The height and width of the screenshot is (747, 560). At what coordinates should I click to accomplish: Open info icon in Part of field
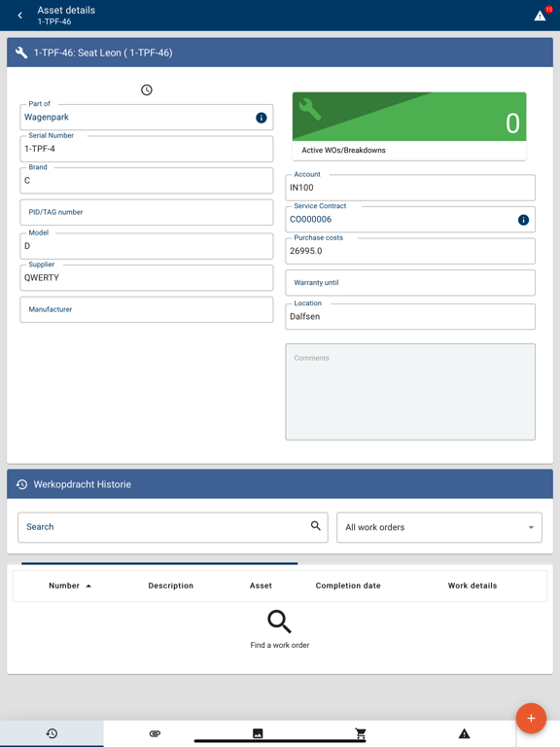coord(262,118)
